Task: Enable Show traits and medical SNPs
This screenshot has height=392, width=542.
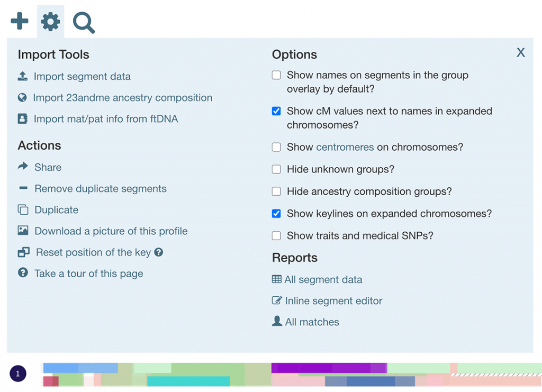Action: pyautogui.click(x=276, y=235)
